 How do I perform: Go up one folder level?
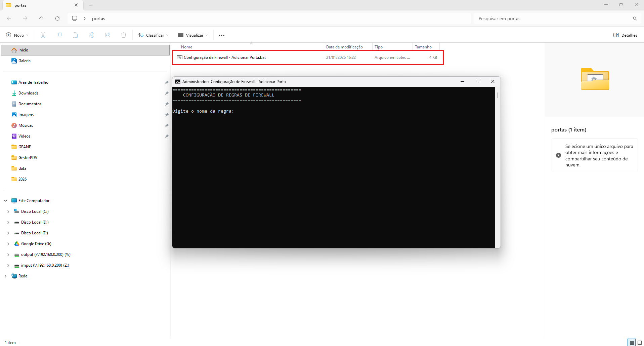(41, 18)
